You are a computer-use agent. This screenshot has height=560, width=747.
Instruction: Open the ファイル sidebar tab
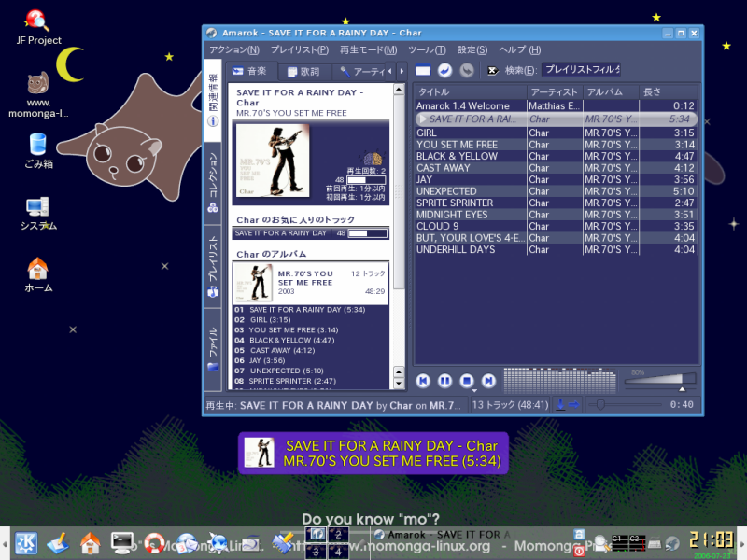click(x=213, y=348)
